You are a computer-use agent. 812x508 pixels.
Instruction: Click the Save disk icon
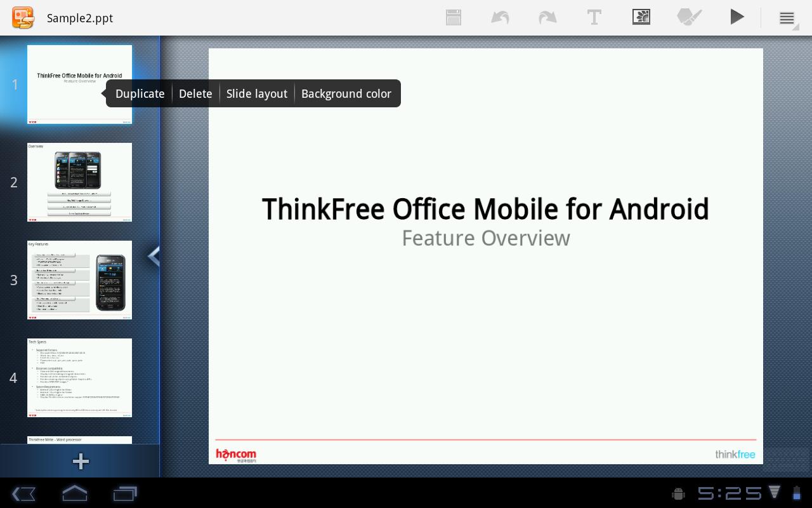(454, 17)
